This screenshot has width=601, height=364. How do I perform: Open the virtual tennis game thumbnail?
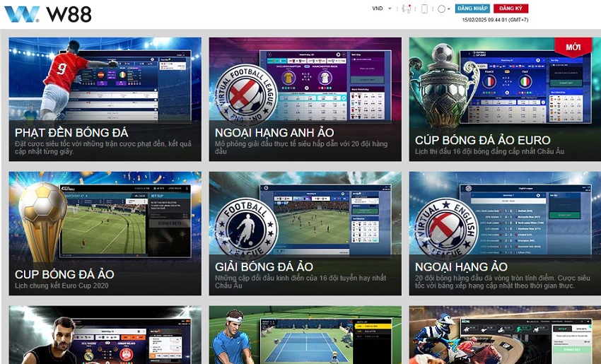pyautogui.click(x=305, y=335)
